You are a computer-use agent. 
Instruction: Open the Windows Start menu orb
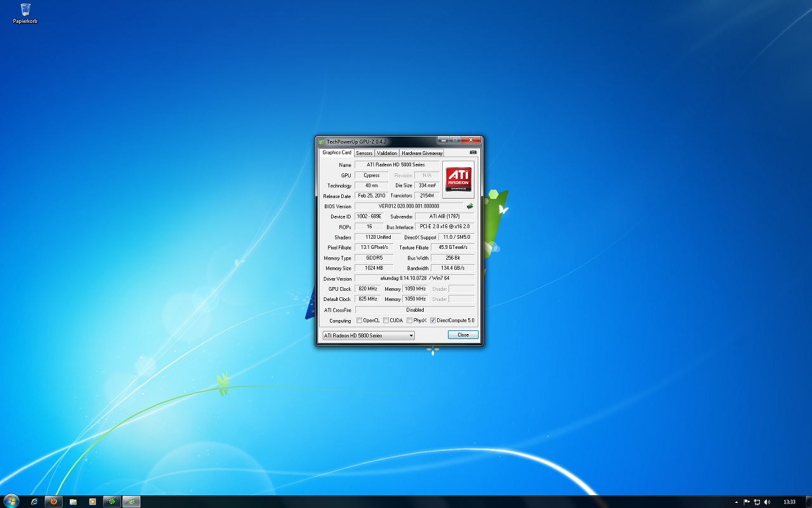click(x=11, y=502)
